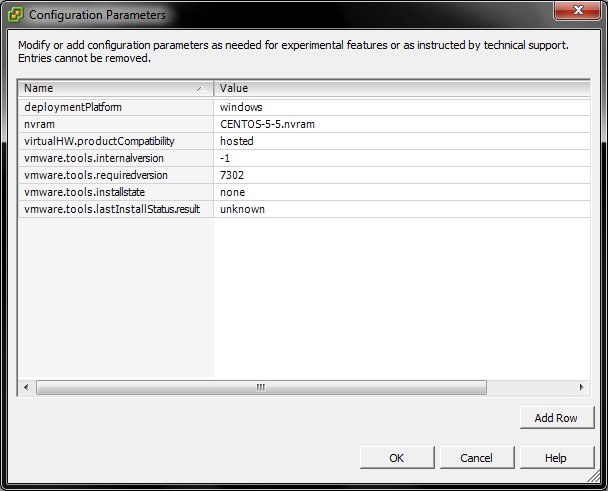Select vmware.tools.requiredversion parameter name
The image size is (608, 491).
[116, 175]
